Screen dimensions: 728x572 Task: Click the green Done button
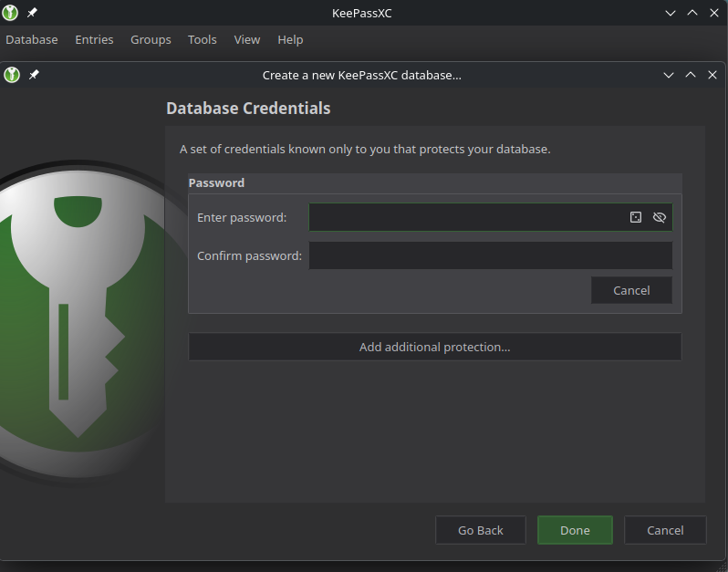click(575, 530)
